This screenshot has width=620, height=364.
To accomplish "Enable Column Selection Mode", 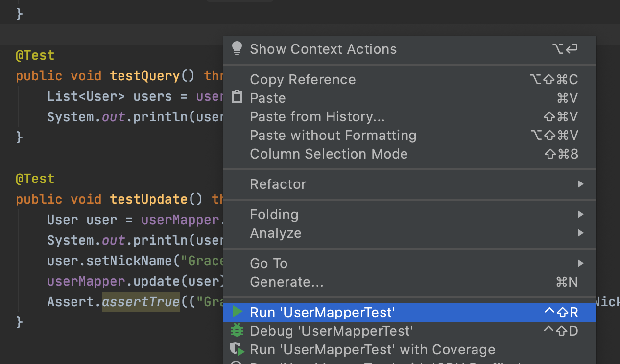I will (329, 154).
